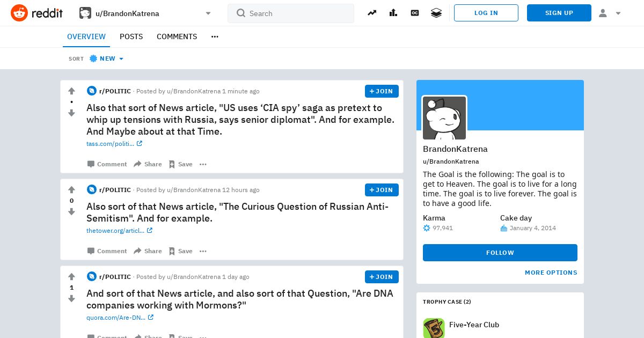Upvote the Russian Anti-Semitism post
Viewport: 644px width, 338px height.
click(x=71, y=190)
